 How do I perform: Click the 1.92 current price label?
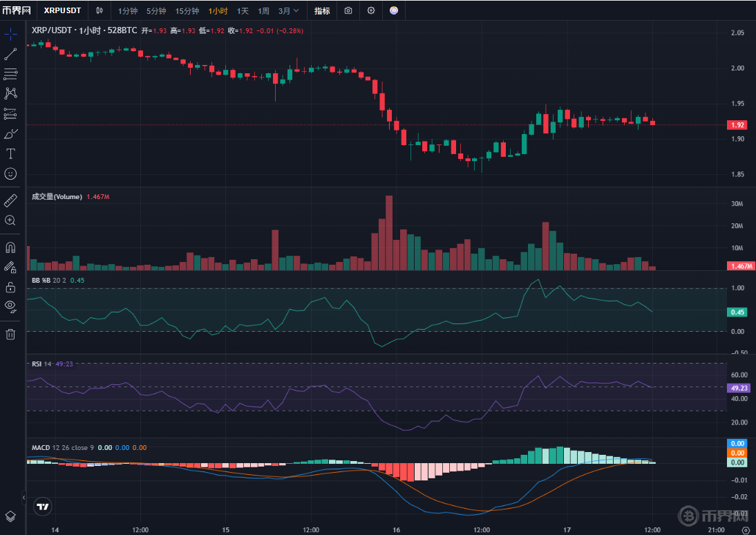coord(737,125)
